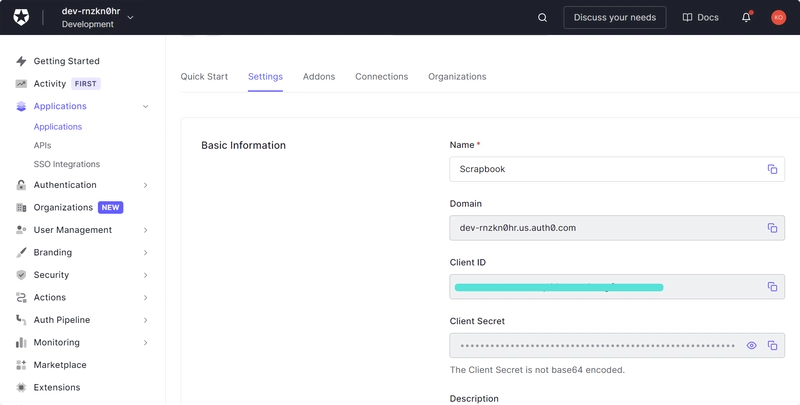800x405 pixels.
Task: Select the APIs sub-item
Action: click(42, 145)
